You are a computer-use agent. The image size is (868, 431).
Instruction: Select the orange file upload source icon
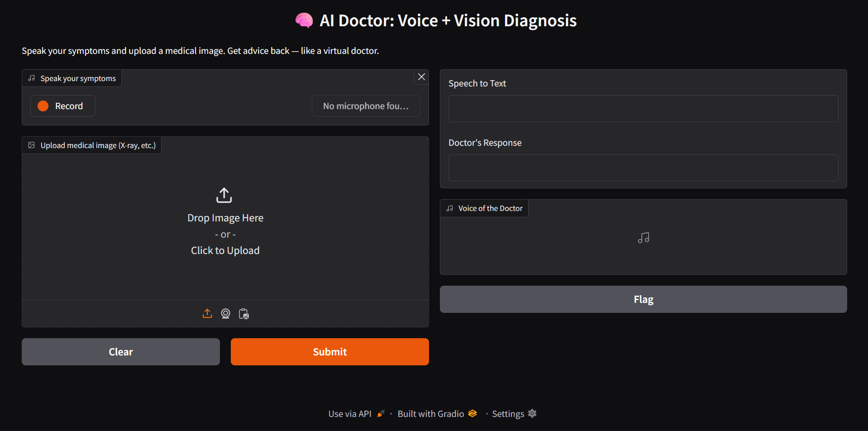point(207,313)
